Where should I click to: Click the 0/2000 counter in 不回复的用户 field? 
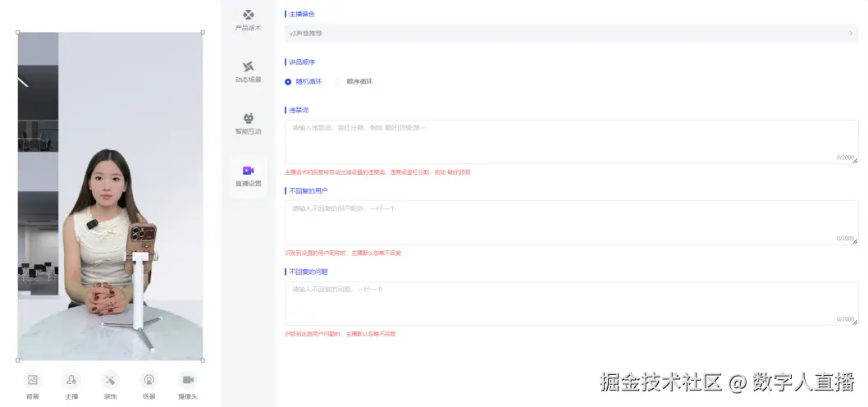point(845,239)
